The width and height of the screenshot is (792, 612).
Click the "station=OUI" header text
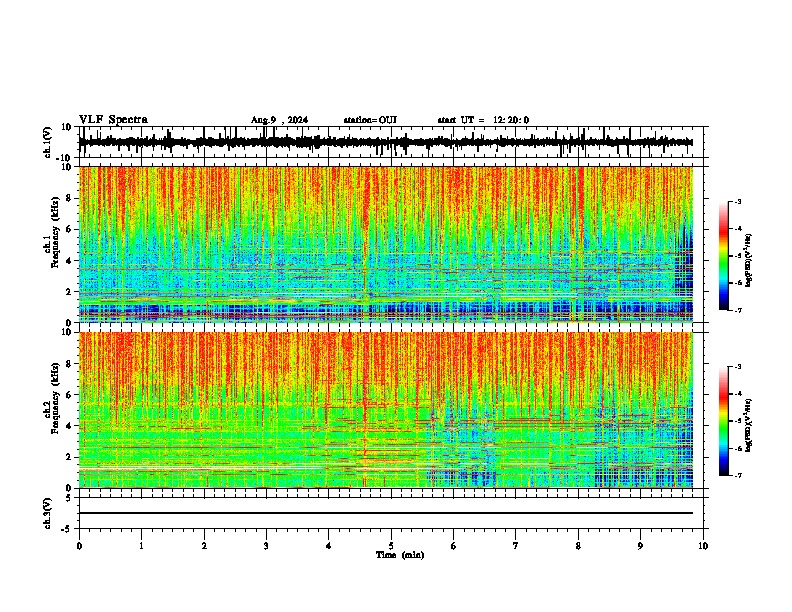tap(370, 120)
